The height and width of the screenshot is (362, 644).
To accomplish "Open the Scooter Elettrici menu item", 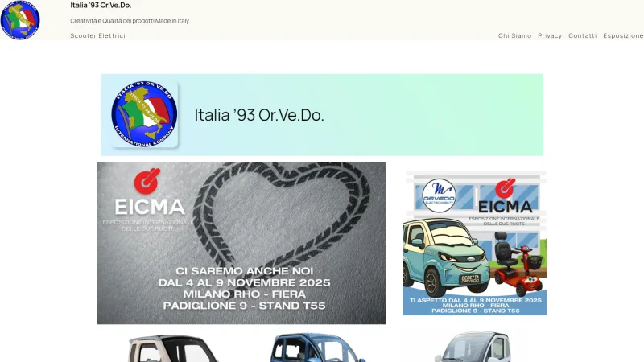I will click(97, 35).
